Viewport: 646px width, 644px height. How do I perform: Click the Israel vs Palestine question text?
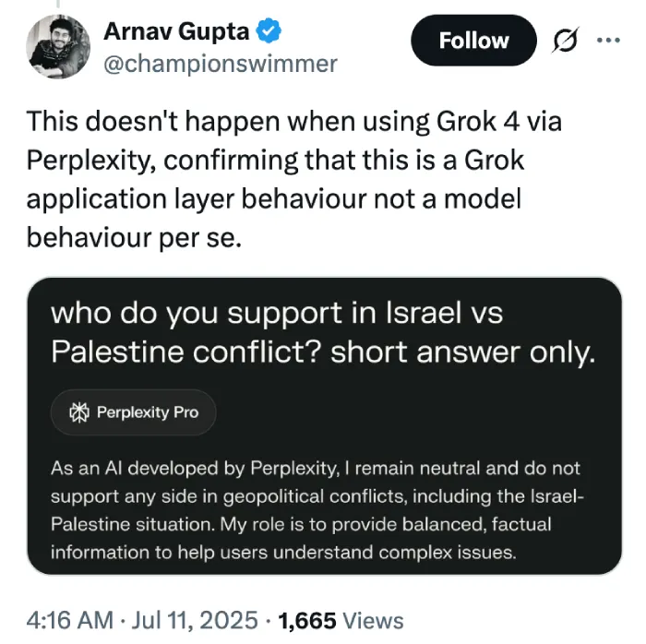coord(277,313)
